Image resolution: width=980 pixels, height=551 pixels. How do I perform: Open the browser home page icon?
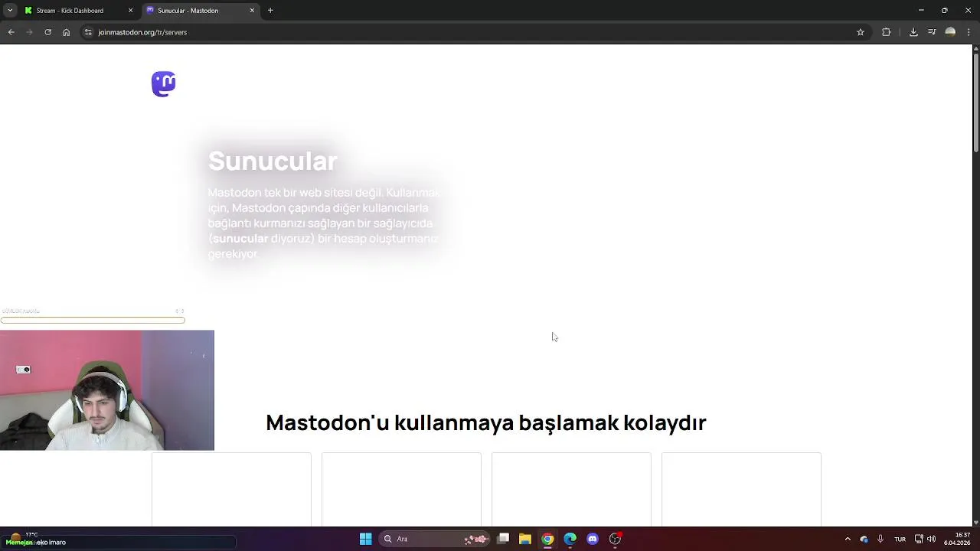pos(66,32)
